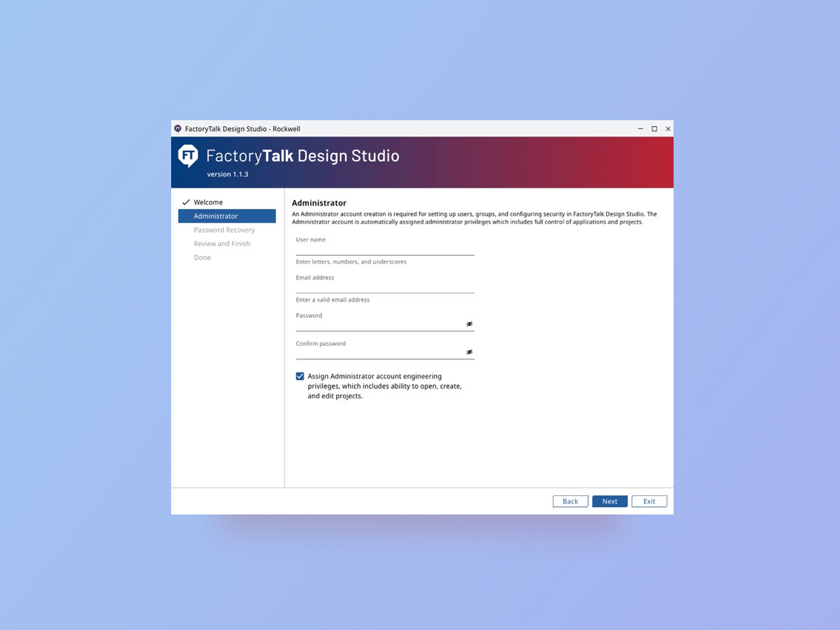Click the FactoryTalk Design Studio logo icon
Viewport: 840px width, 630px height.
click(187, 155)
